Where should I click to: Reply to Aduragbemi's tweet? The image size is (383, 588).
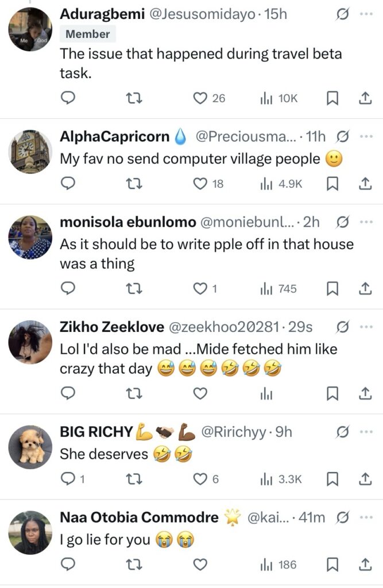pos(68,98)
